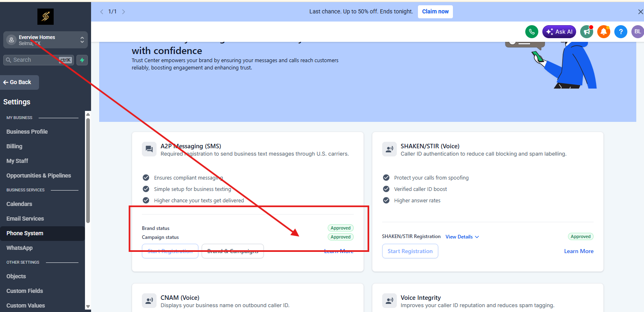Open Business Profile settings
Screen dimensions: 644x312
pos(27,132)
